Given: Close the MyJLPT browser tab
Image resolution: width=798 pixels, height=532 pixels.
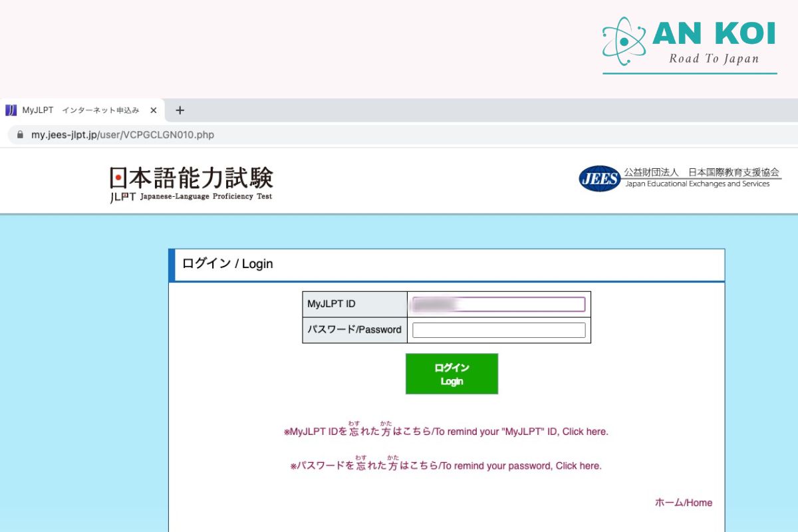Looking at the screenshot, I should (154, 110).
